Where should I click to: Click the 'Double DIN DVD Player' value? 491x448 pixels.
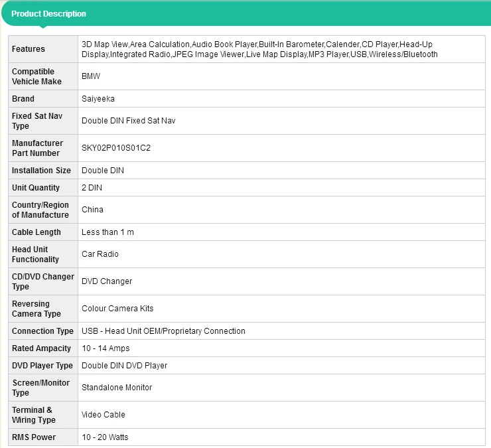click(124, 366)
